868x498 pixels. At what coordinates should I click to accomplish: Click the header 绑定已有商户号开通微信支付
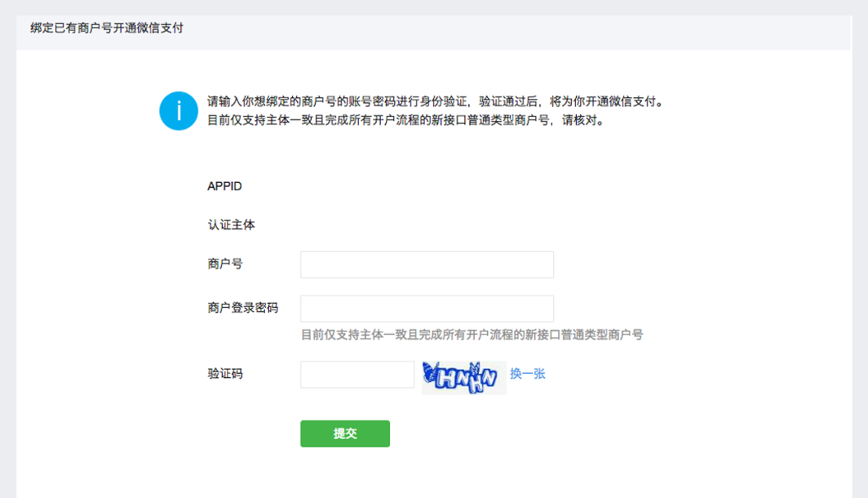[107, 29]
